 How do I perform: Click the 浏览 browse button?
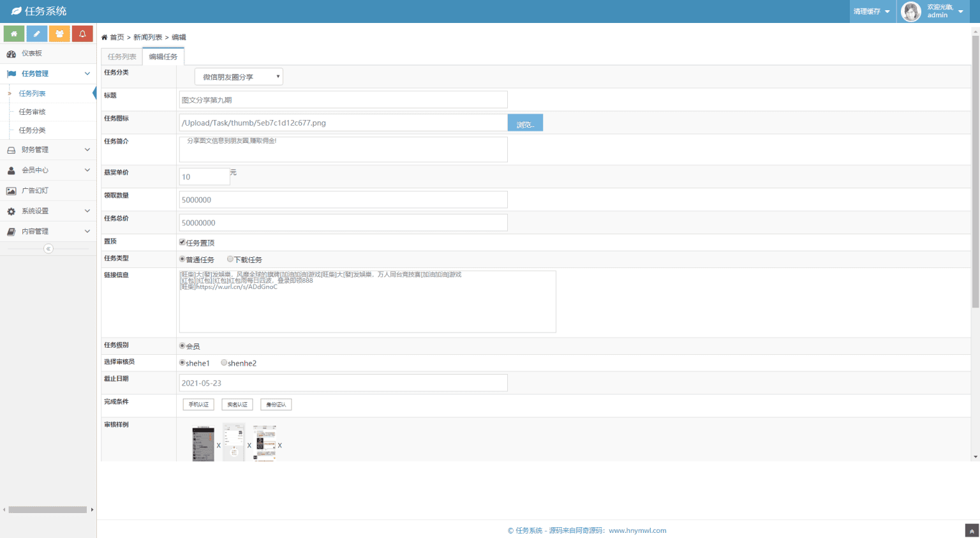tap(525, 123)
